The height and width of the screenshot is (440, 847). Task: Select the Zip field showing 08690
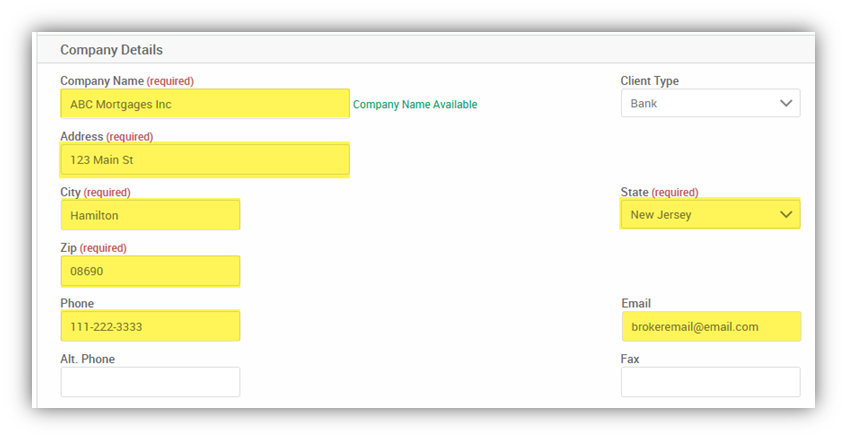click(x=150, y=271)
